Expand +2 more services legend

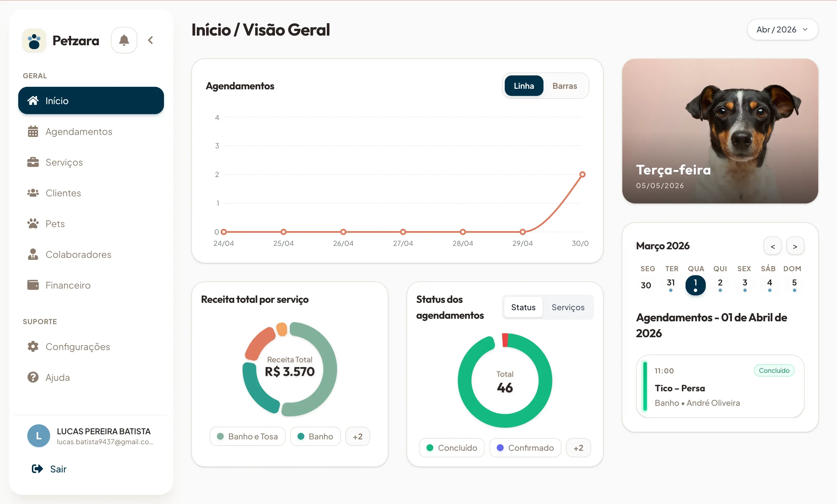coord(358,436)
